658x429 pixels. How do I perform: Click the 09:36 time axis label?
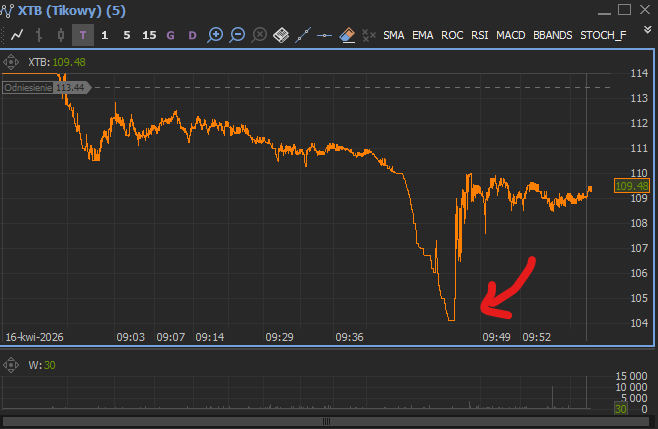pos(350,337)
